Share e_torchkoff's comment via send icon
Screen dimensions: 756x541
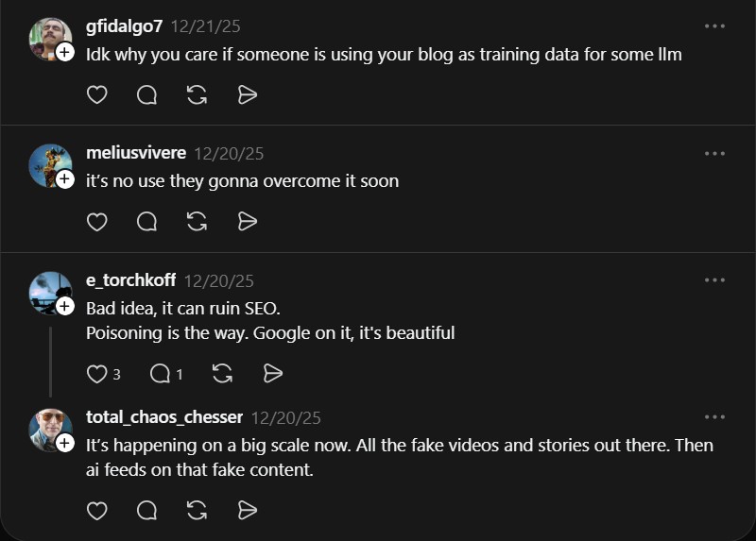[x=273, y=374]
